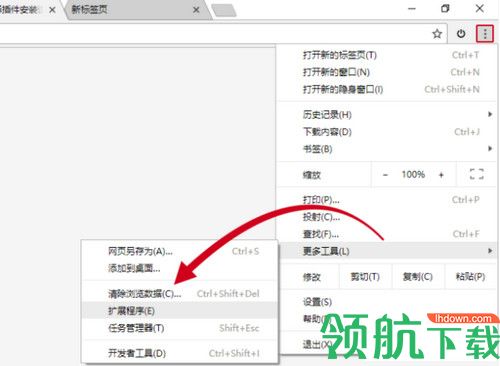The width and height of the screenshot is (500, 366).
Task: Click 粘贴(P) in the edit row
Action: tap(470, 277)
